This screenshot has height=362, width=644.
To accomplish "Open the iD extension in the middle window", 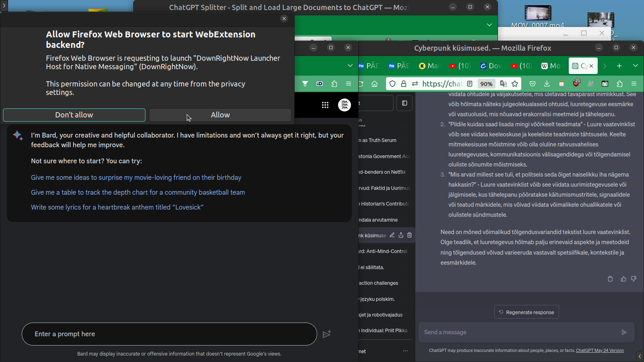I will coord(320,84).
